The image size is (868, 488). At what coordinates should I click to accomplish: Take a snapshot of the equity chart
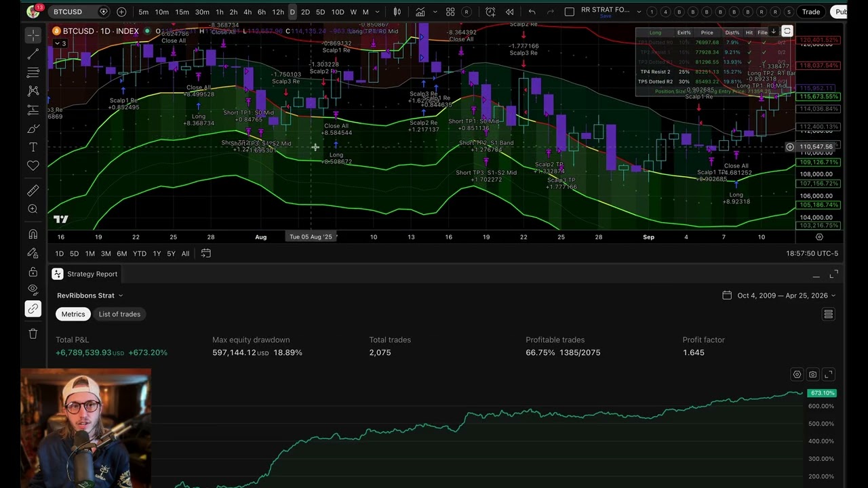coord(812,374)
